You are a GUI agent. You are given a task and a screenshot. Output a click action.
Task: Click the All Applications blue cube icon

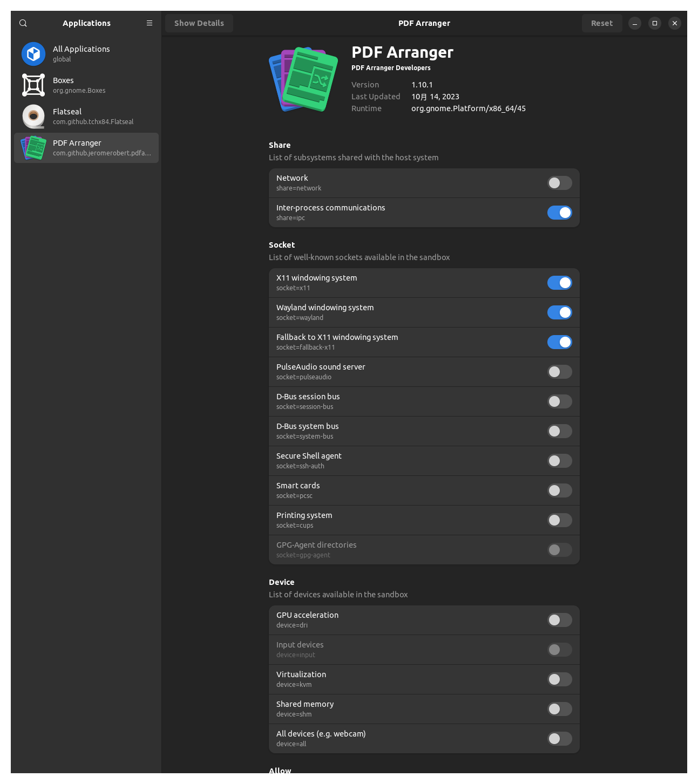point(33,54)
